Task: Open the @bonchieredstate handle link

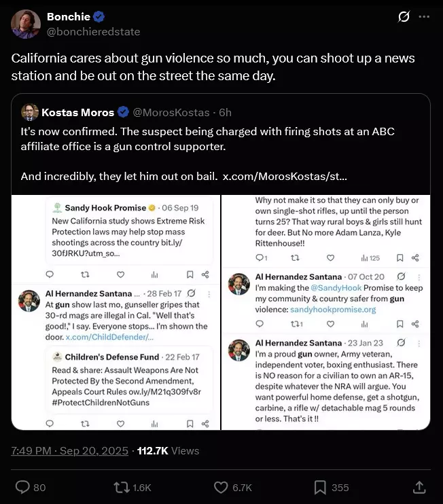Action: pyautogui.click(x=94, y=32)
